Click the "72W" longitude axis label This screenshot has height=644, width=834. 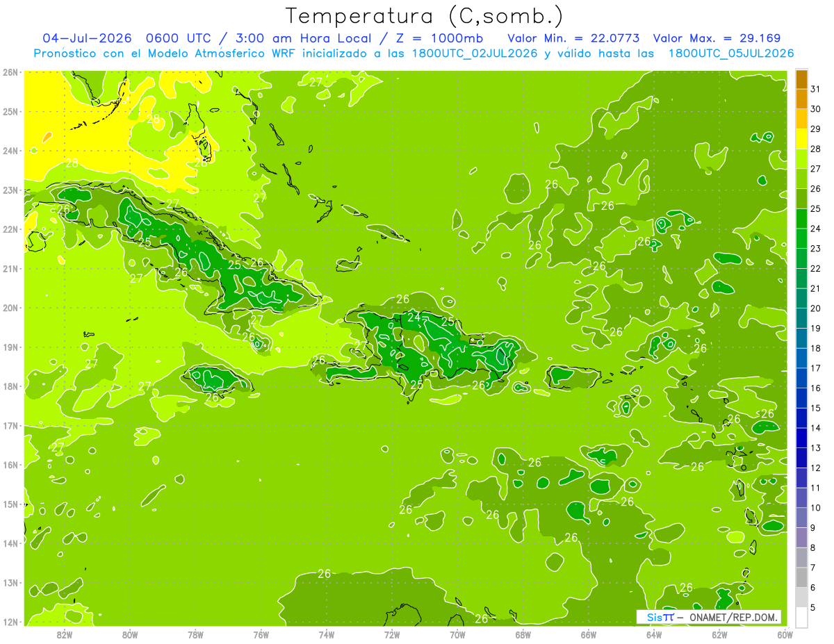point(392,634)
